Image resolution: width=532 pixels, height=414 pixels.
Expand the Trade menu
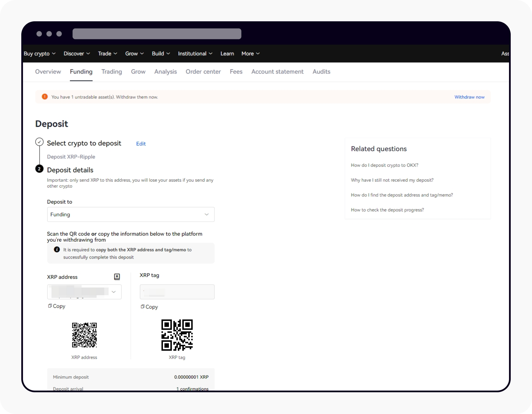107,54
